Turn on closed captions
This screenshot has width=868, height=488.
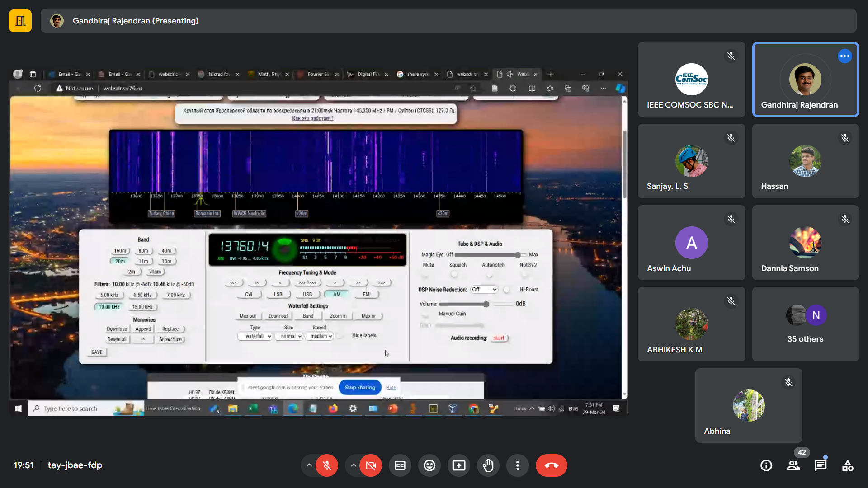click(400, 465)
